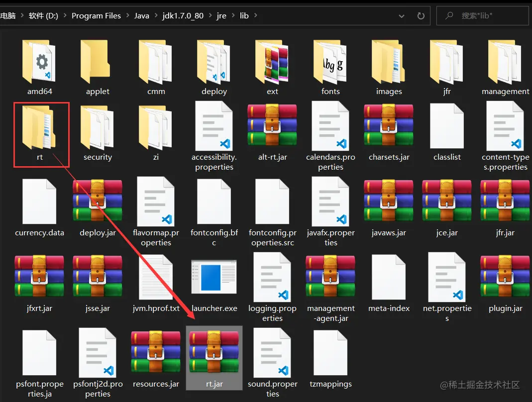
Task: Select logging.properties file icon
Action: click(272, 277)
